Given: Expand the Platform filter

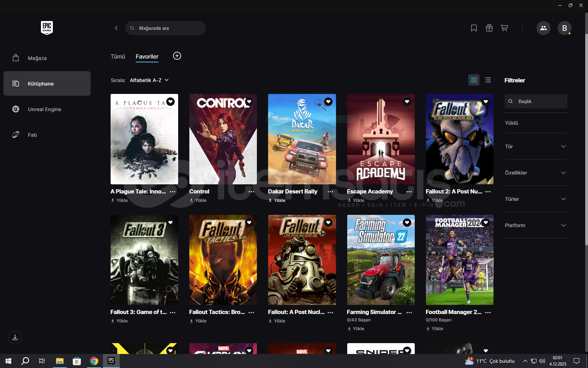Looking at the screenshot, I should click(x=535, y=225).
